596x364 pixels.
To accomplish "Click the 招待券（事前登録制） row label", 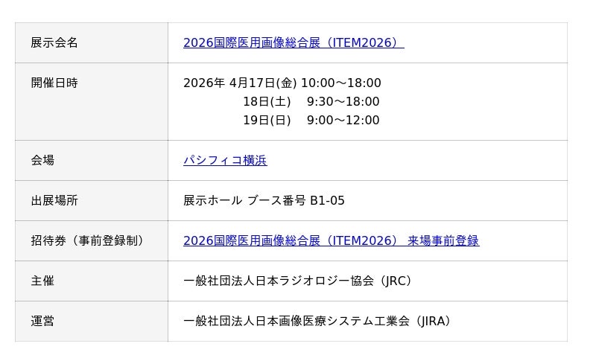I will tap(88, 241).
